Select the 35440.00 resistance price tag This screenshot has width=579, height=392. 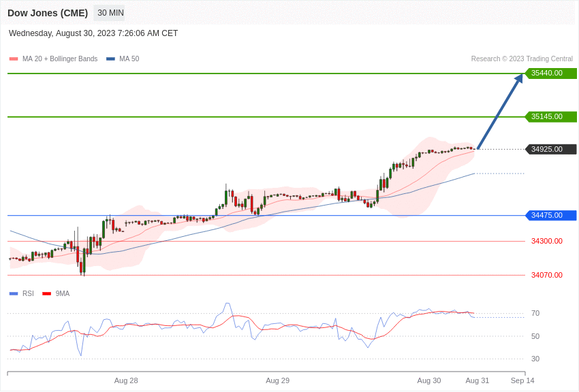click(x=550, y=73)
